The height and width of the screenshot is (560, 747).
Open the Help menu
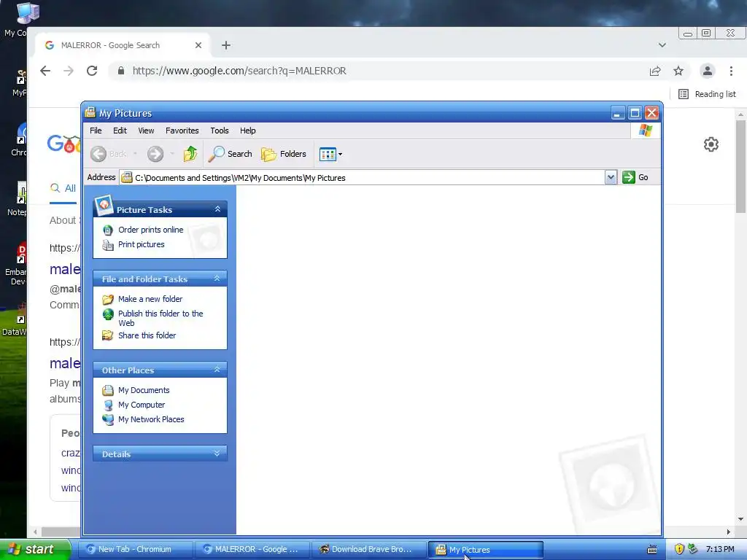click(x=247, y=131)
